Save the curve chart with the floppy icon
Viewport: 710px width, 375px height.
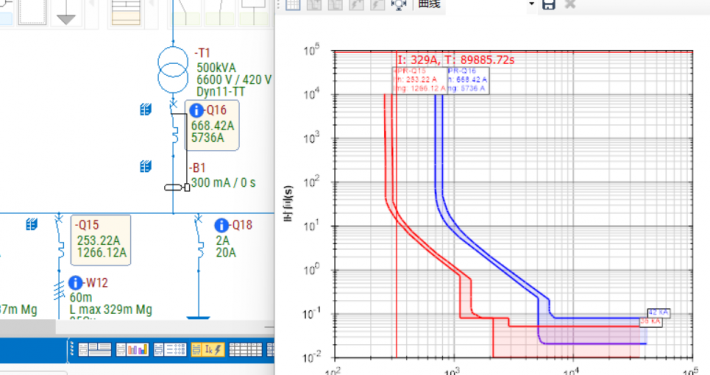tap(549, 5)
